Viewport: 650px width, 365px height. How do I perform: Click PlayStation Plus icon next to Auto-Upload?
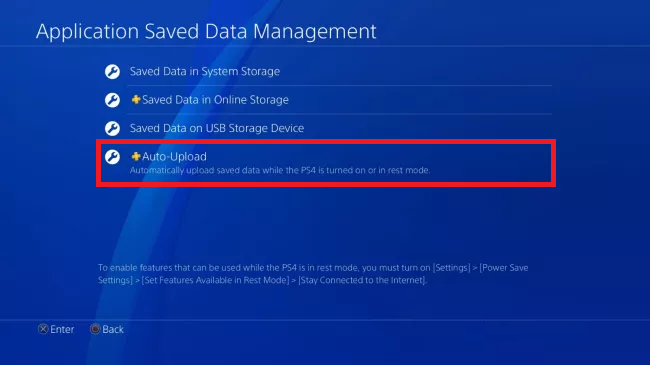point(136,156)
